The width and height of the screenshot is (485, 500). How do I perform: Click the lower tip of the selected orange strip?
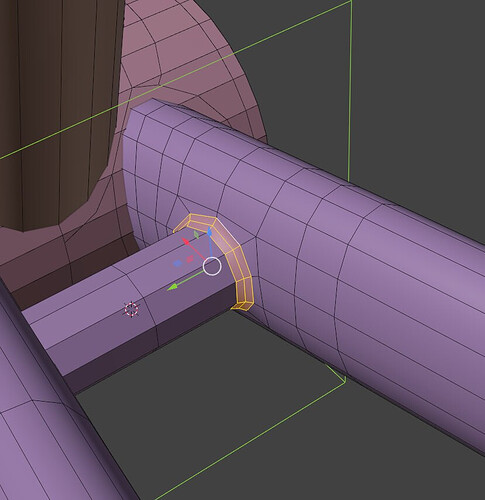[241, 306]
